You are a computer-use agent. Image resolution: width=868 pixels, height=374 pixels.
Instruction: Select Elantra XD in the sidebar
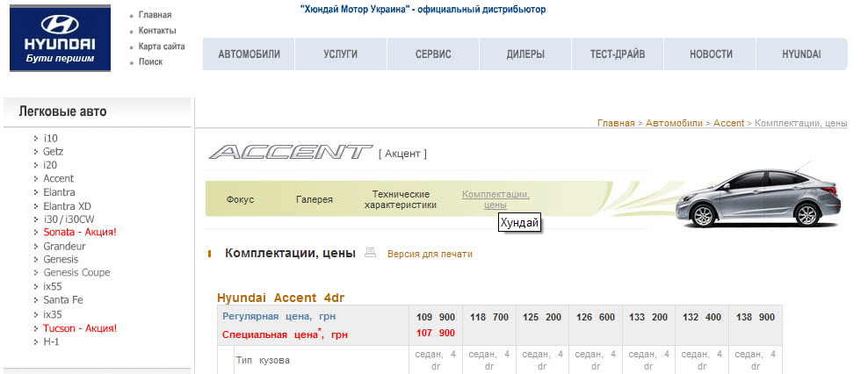click(67, 205)
